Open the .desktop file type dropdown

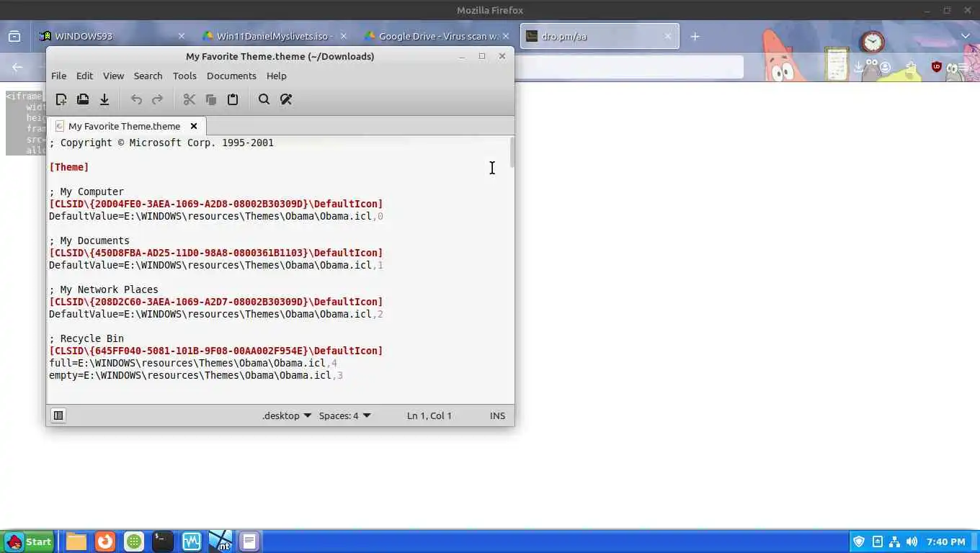[287, 415]
